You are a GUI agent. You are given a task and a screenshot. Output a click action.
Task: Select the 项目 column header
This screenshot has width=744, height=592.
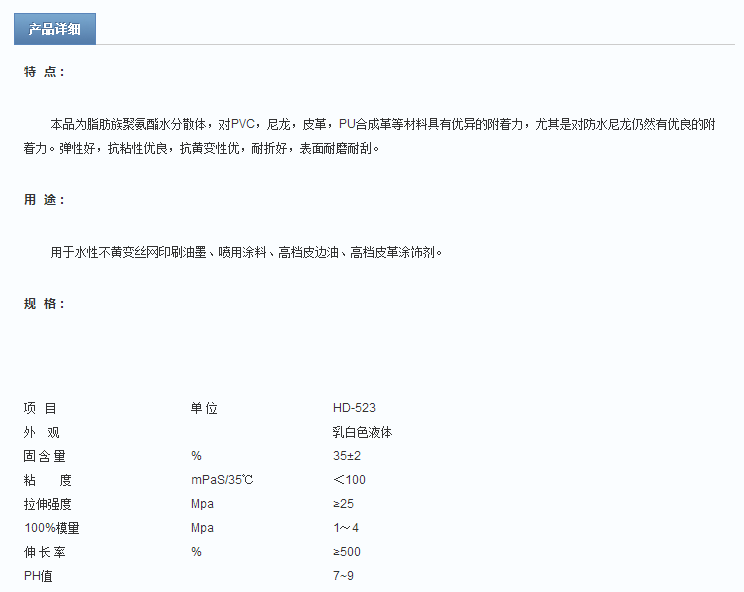(x=41, y=408)
